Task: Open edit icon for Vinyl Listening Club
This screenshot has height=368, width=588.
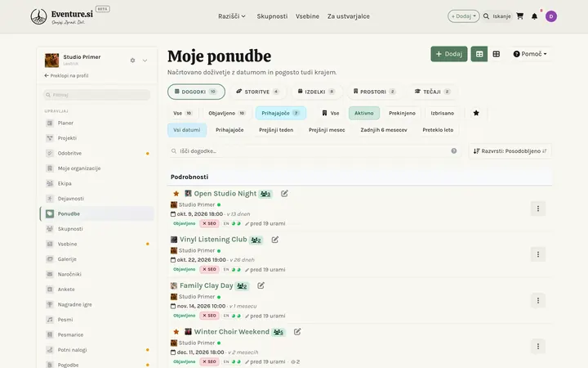Action: pos(275,240)
